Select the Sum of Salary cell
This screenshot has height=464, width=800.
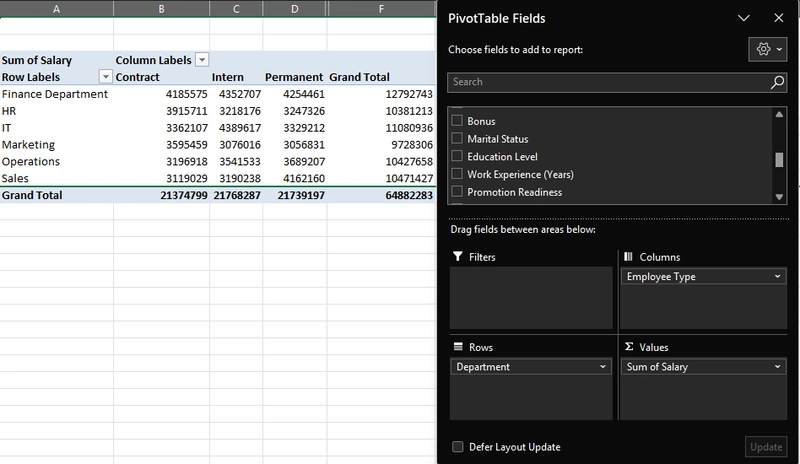point(57,60)
